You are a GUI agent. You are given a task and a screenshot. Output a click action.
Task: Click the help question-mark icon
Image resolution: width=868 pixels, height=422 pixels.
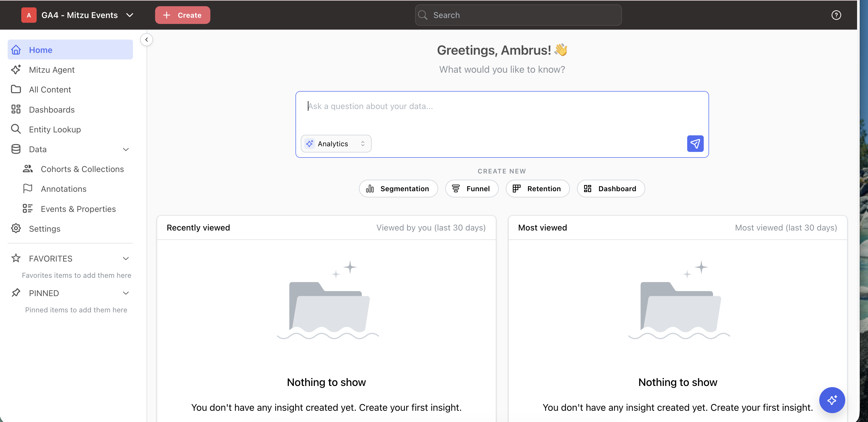(836, 15)
